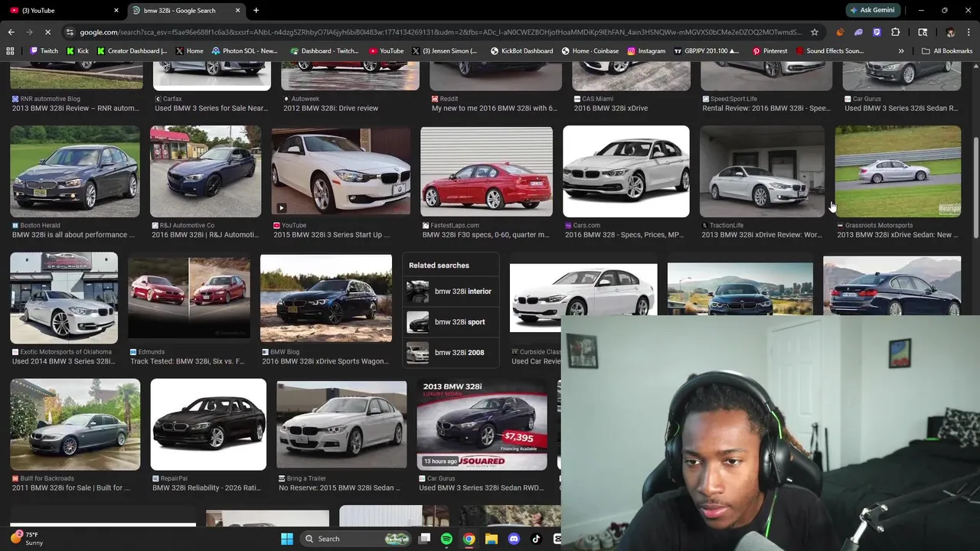Show more bookmarks with the overflow chevron

[x=901, y=51]
